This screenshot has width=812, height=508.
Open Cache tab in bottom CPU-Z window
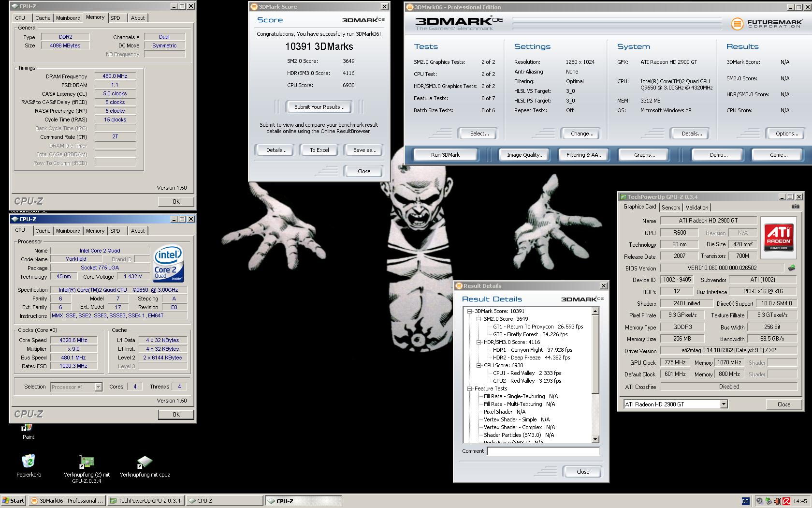43,231
